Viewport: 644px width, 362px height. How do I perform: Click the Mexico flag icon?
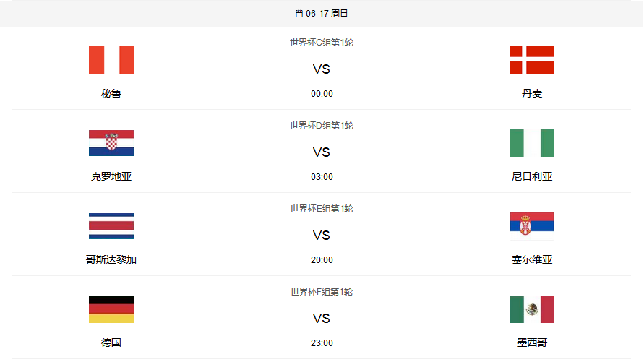click(531, 309)
